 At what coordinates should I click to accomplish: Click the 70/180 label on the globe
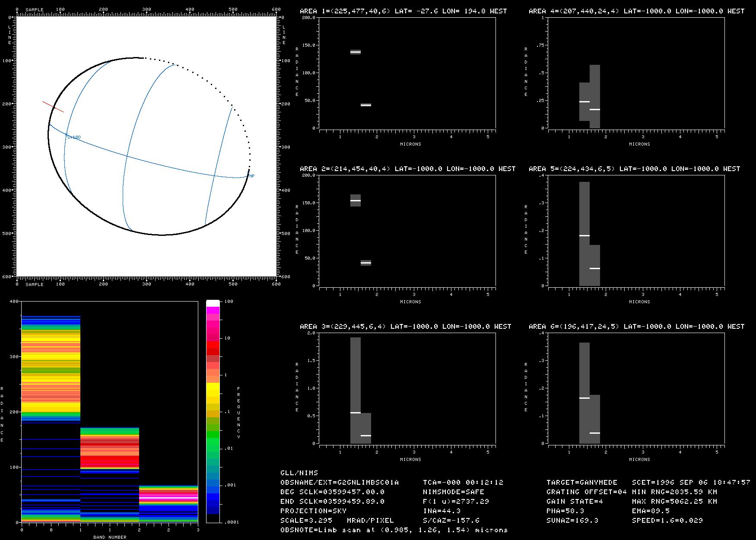click(x=73, y=137)
